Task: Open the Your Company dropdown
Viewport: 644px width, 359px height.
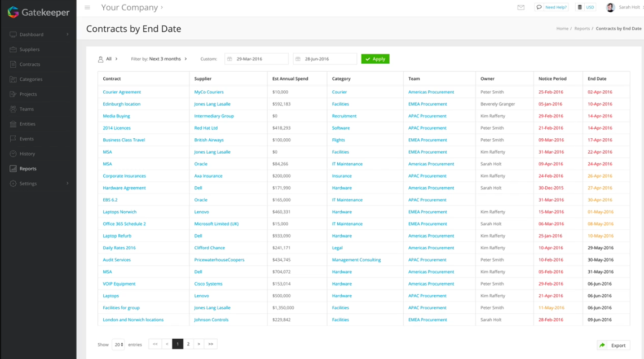Action: click(x=132, y=7)
